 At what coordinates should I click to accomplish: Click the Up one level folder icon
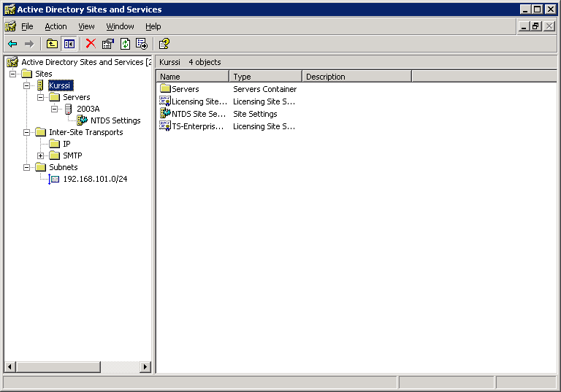pyautogui.click(x=53, y=44)
